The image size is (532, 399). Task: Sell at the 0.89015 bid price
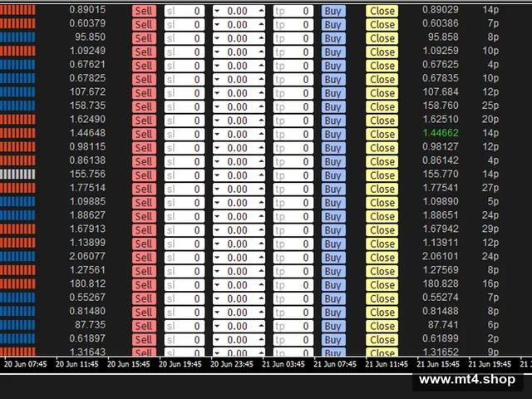click(x=144, y=11)
